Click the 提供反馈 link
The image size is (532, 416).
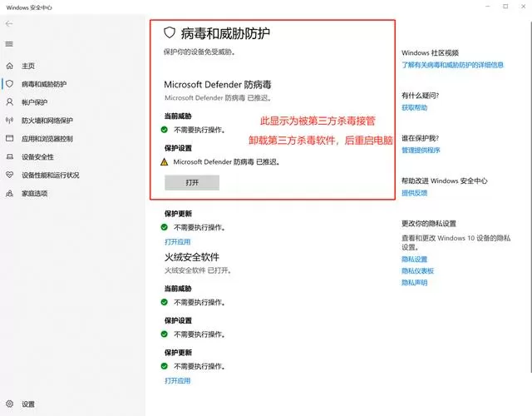pyautogui.click(x=414, y=193)
